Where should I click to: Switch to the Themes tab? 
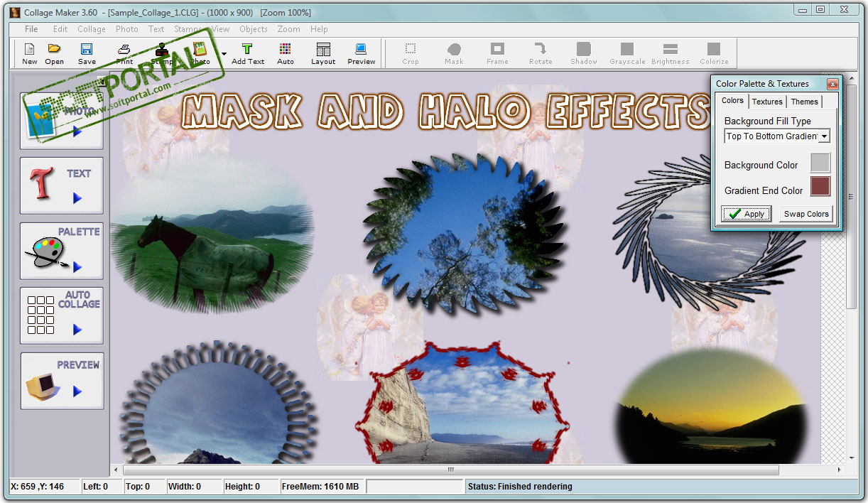coord(804,102)
